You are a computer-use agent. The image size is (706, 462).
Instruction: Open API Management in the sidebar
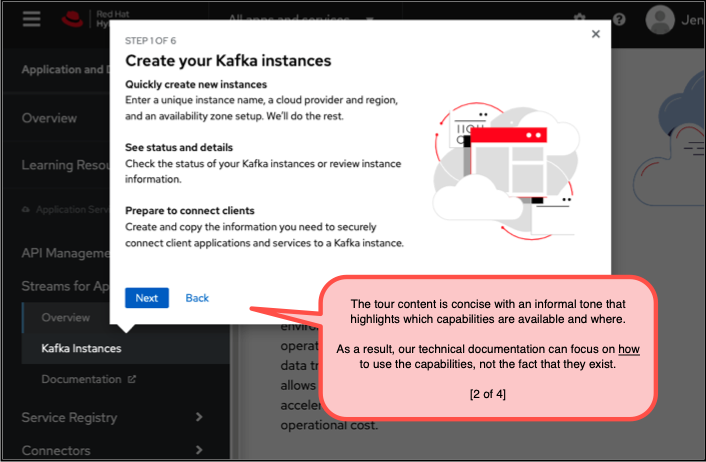[65, 253]
